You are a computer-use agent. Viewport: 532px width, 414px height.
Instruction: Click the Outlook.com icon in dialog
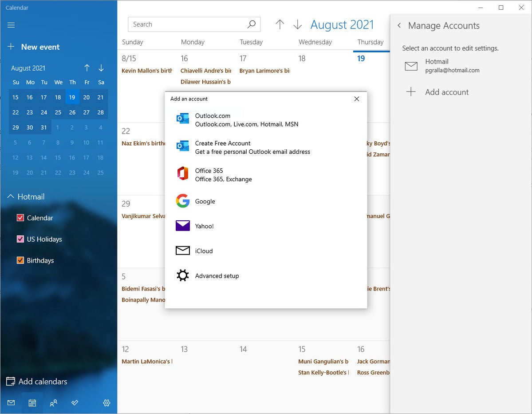point(182,119)
